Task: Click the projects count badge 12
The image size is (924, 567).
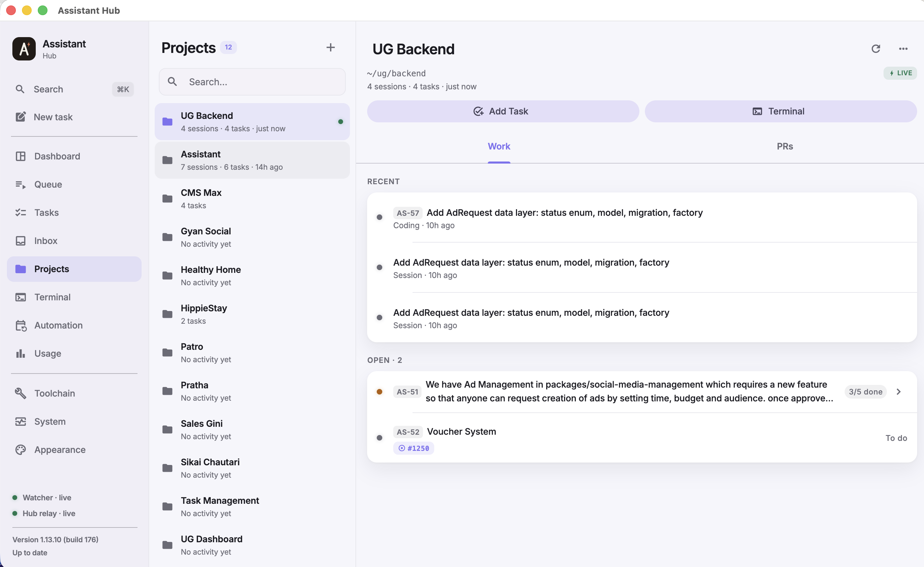Action: [228, 47]
